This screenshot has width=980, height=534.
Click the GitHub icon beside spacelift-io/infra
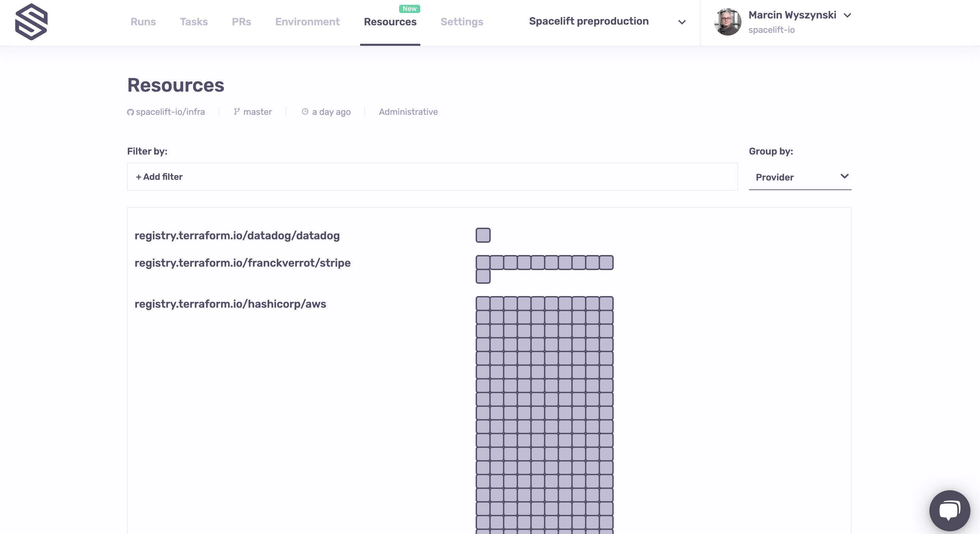[130, 112]
